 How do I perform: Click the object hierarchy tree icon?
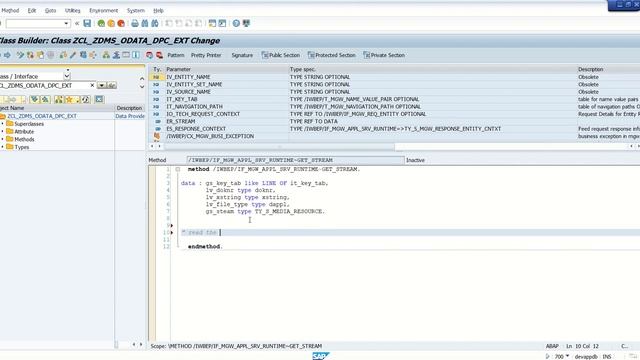(x=106, y=55)
